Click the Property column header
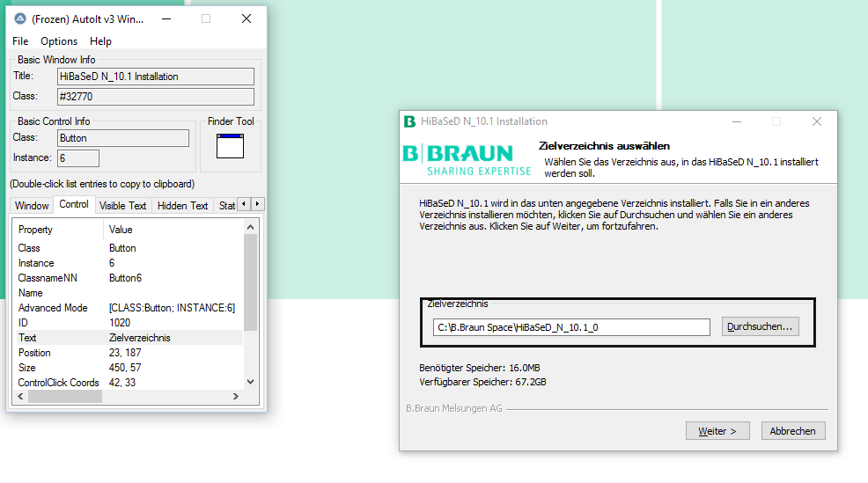868x483 pixels. 58,230
